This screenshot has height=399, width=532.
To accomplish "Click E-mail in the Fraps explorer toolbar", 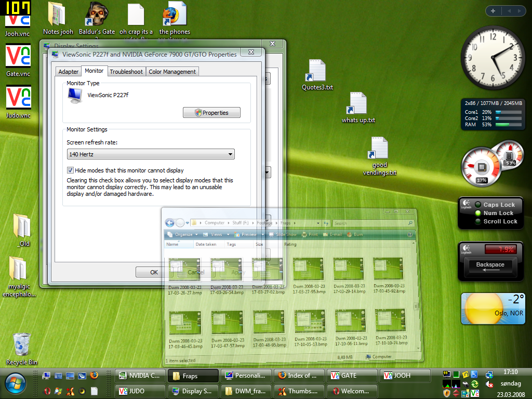I will point(333,234).
